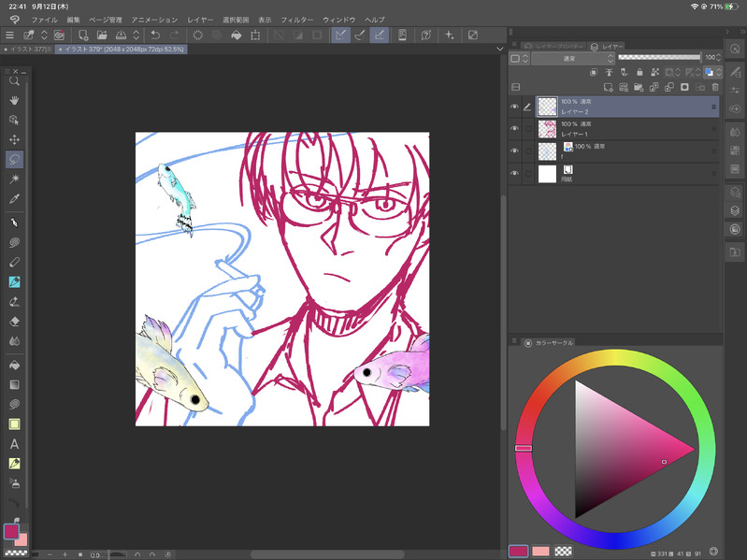Click the horizontal canvas scrollbar
This screenshot has width=747, height=560.
[x=327, y=554]
